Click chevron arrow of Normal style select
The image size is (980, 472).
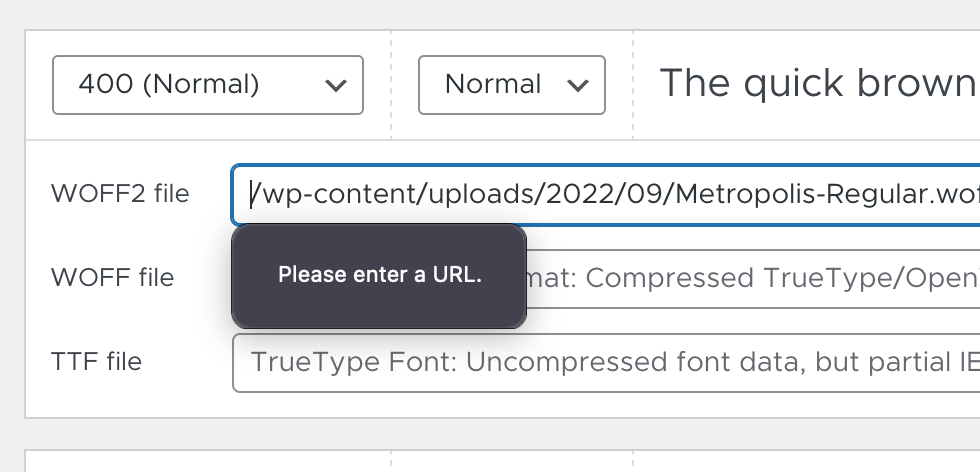578,85
